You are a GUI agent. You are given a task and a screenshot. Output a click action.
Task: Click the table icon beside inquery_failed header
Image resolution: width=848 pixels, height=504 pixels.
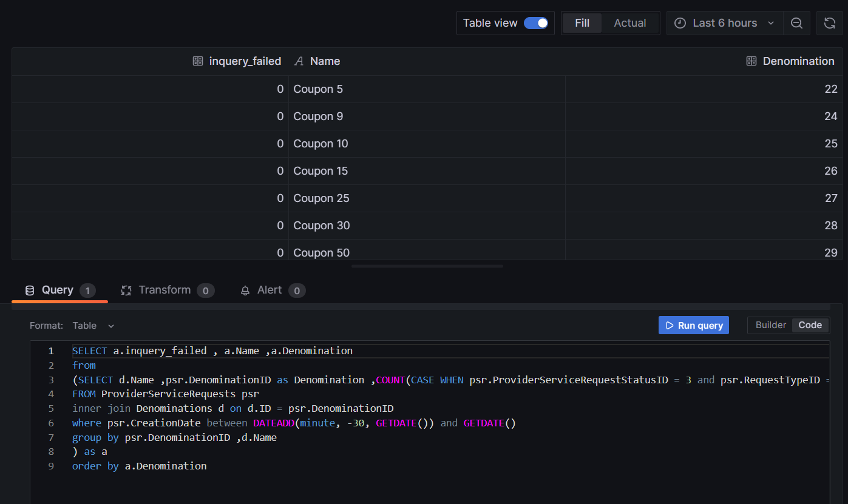[197, 61]
